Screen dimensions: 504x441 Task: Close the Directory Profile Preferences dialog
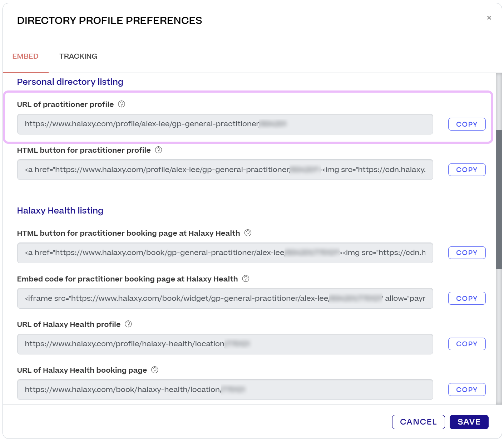[x=489, y=18]
